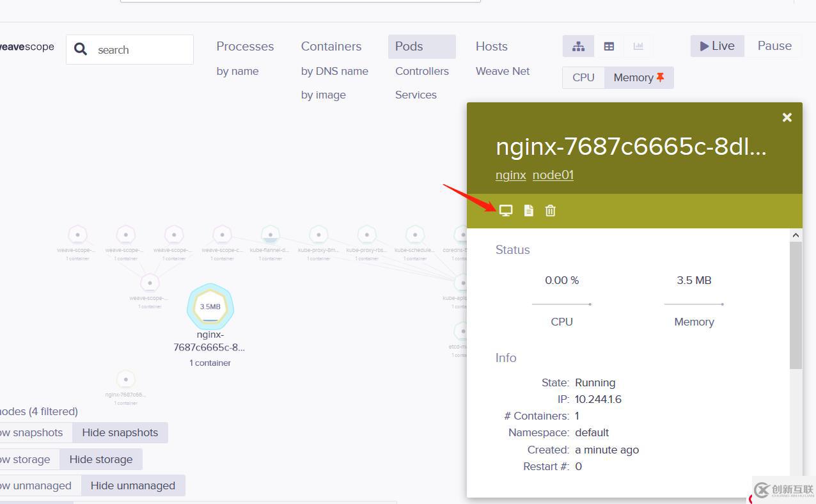816x504 pixels.
Task: Switch to graph view mode
Action: point(578,46)
